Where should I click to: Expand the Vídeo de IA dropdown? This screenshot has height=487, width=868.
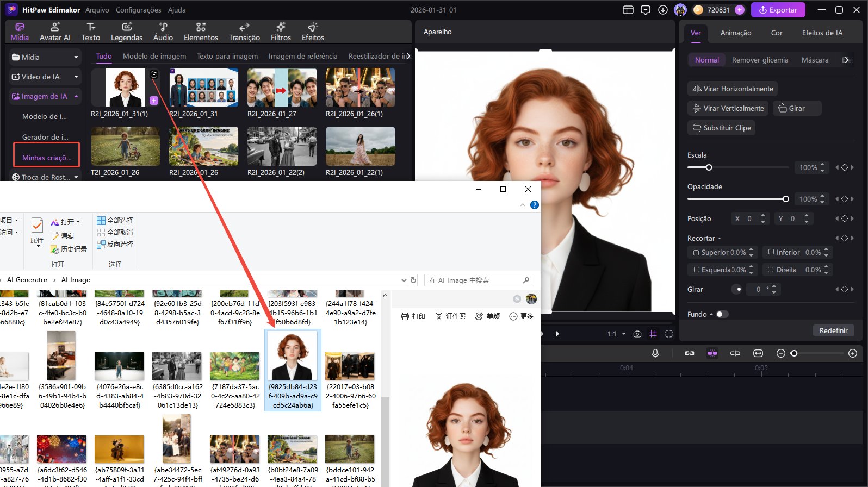(76, 77)
